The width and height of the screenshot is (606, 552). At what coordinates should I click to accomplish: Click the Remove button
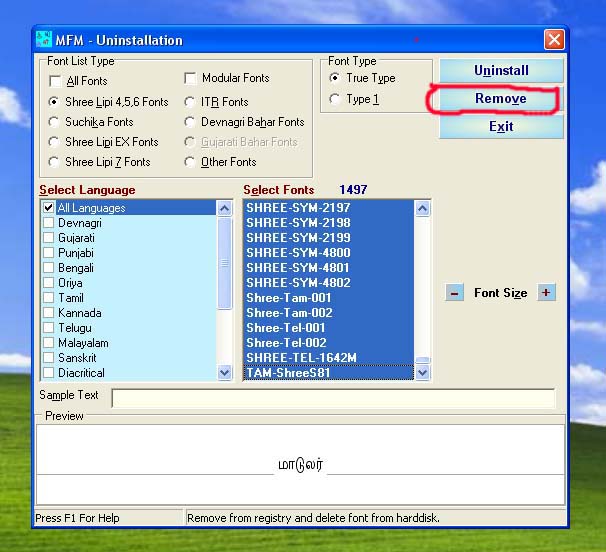500,99
